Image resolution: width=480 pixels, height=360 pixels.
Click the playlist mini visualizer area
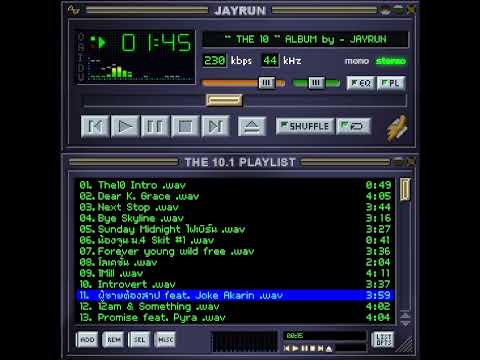click(x=245, y=341)
